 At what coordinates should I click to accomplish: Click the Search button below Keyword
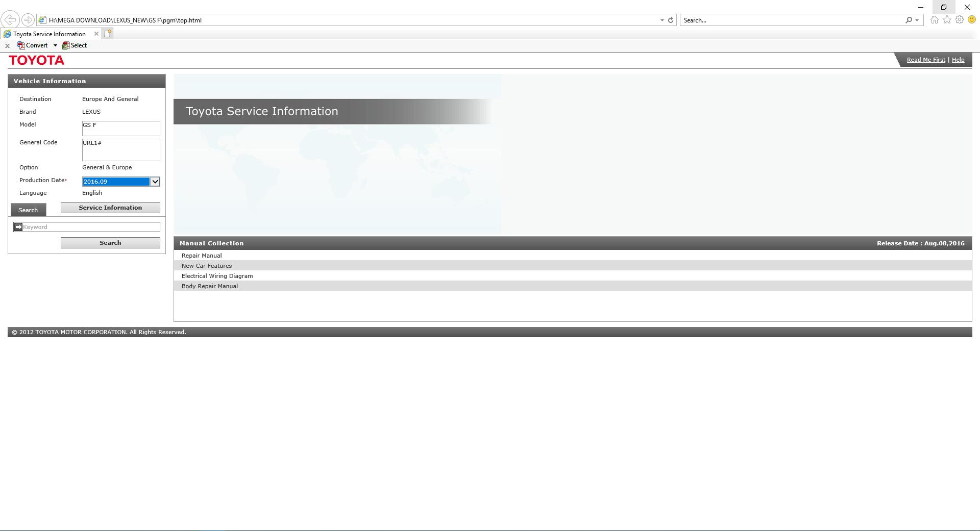click(x=110, y=243)
